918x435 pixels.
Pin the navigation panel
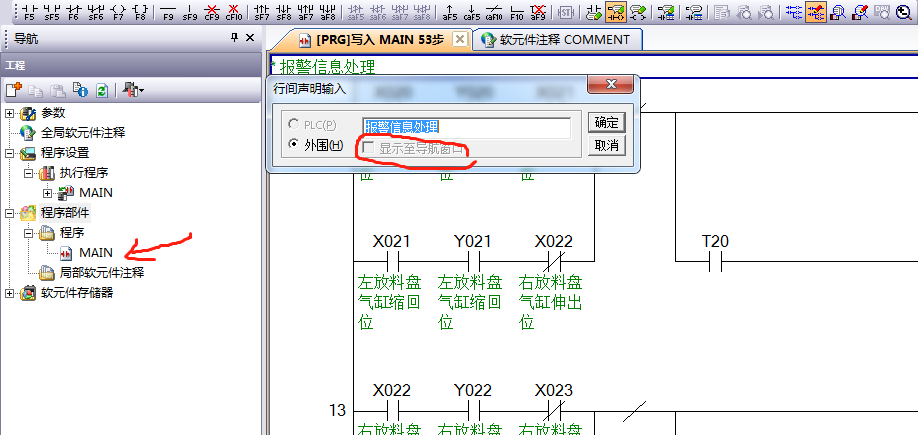(235, 37)
